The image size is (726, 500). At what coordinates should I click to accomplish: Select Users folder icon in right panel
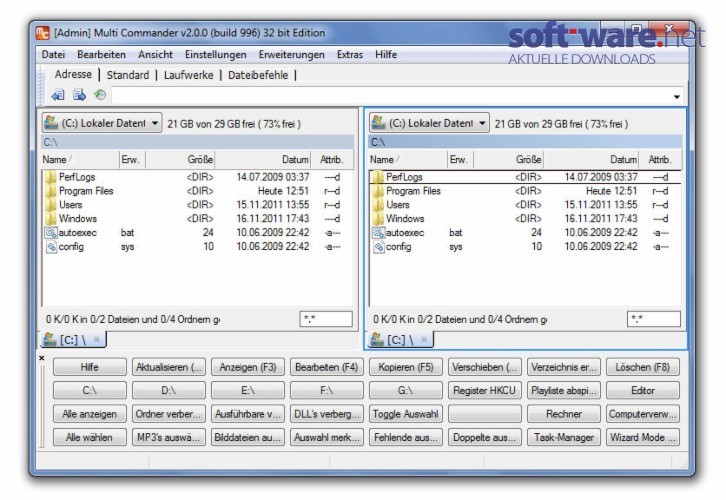coord(378,205)
